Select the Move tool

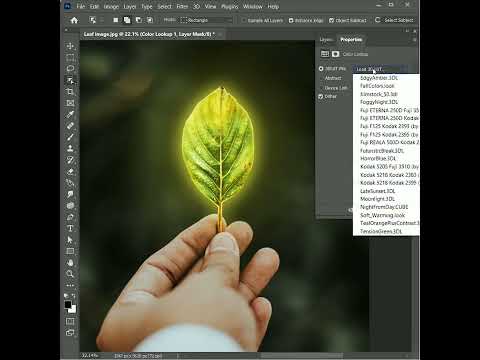point(70,46)
